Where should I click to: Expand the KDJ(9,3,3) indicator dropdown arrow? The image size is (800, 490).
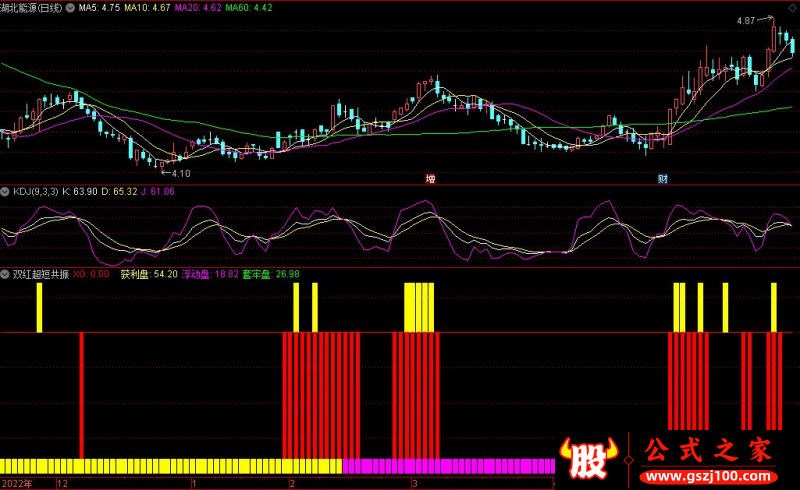click(6, 191)
